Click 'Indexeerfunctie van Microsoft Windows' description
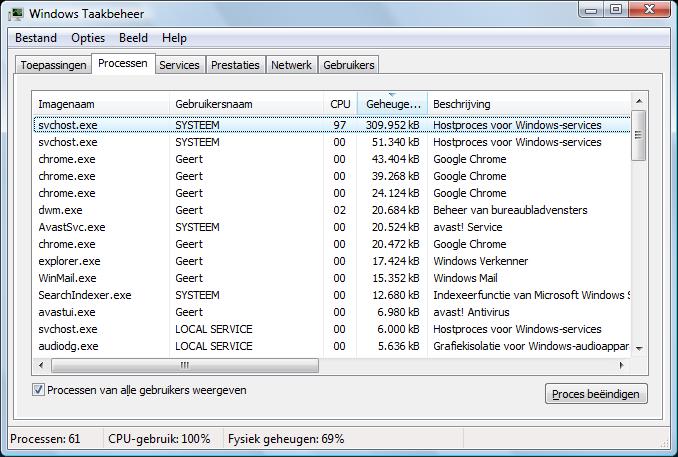This screenshot has height=457, width=678. (x=531, y=295)
